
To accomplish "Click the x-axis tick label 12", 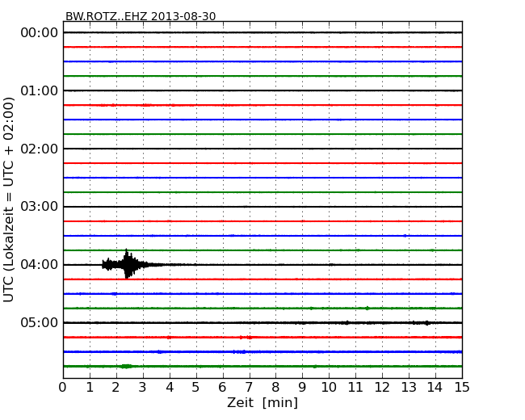I will [x=382, y=388].
